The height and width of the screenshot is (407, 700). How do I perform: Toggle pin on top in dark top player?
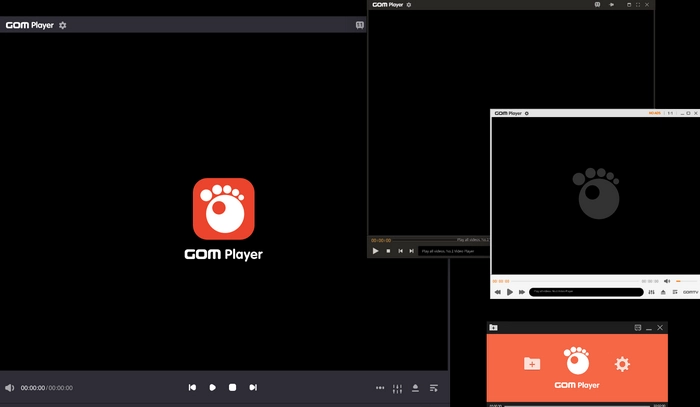(612, 4)
